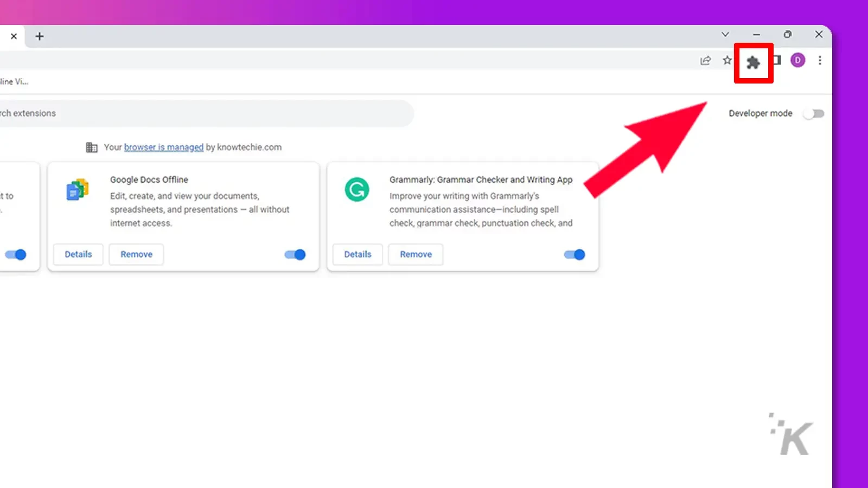
Task: Focus the Search extensions field
Action: [x=207, y=113]
